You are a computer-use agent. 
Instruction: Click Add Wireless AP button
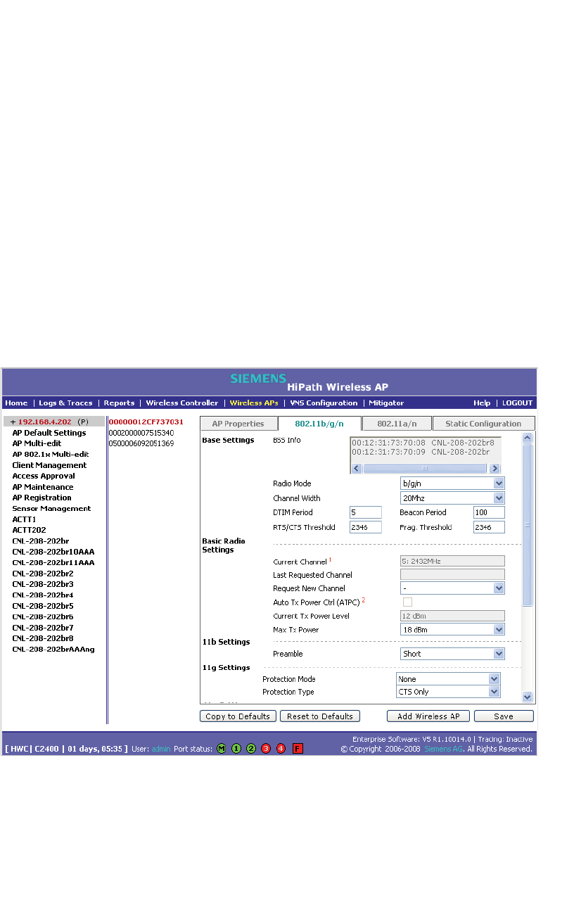tap(428, 716)
